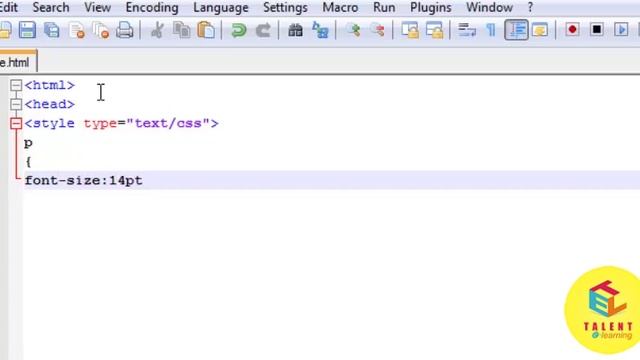Screen dimensions: 640x360
Task: Toggle Word Wrap icon
Action: (467, 30)
